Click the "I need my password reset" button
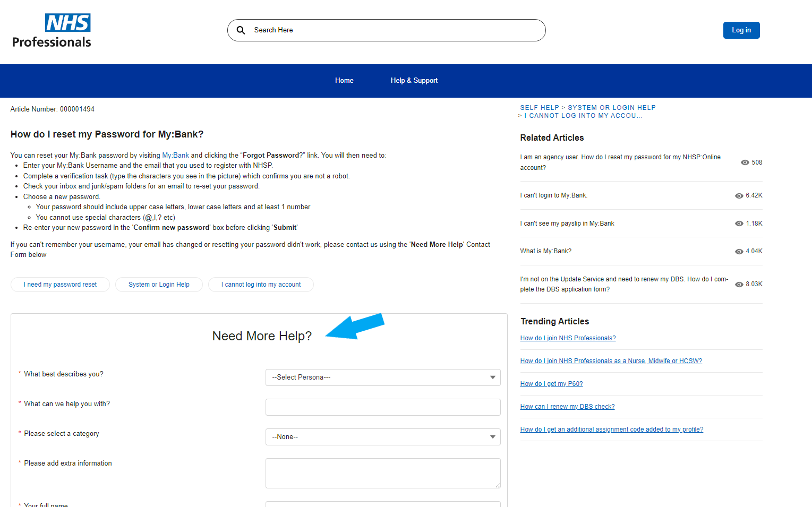The width and height of the screenshot is (812, 507). 59,285
